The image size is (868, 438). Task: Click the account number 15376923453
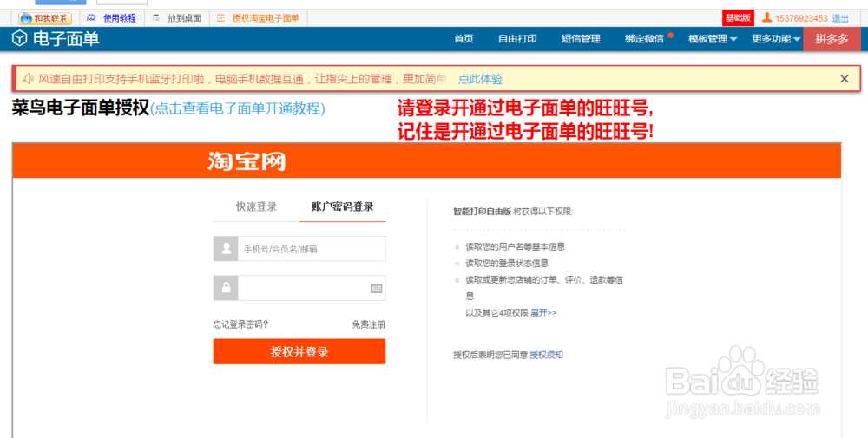pos(801,18)
